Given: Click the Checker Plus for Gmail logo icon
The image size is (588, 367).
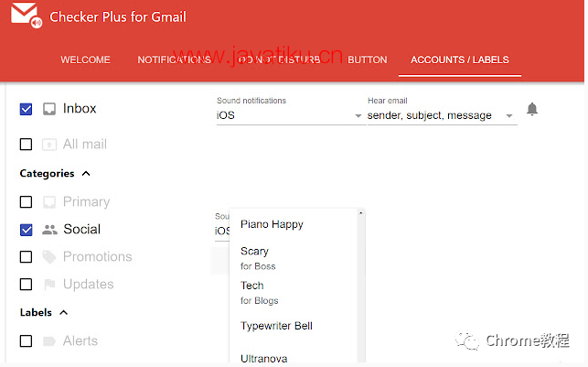Looking at the screenshot, I should (26, 16).
